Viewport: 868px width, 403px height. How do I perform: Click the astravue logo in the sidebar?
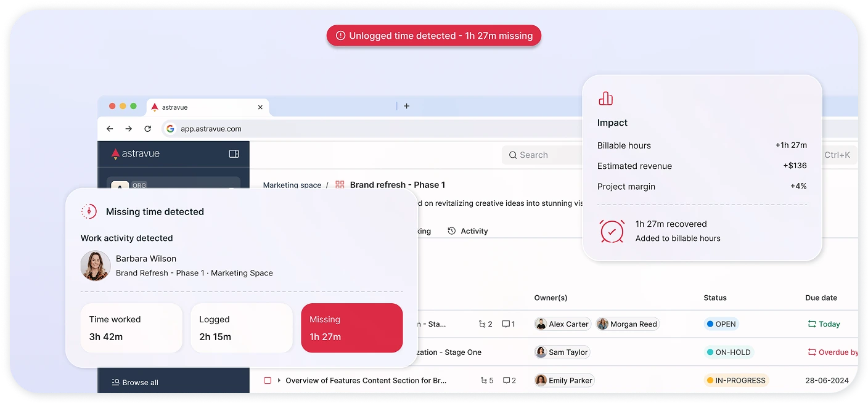point(136,153)
